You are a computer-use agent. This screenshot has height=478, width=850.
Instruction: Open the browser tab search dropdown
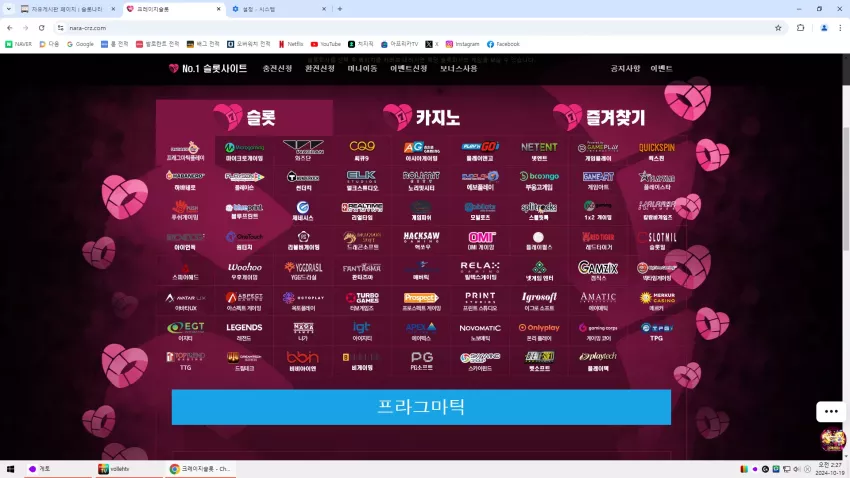pyautogui.click(x=9, y=9)
